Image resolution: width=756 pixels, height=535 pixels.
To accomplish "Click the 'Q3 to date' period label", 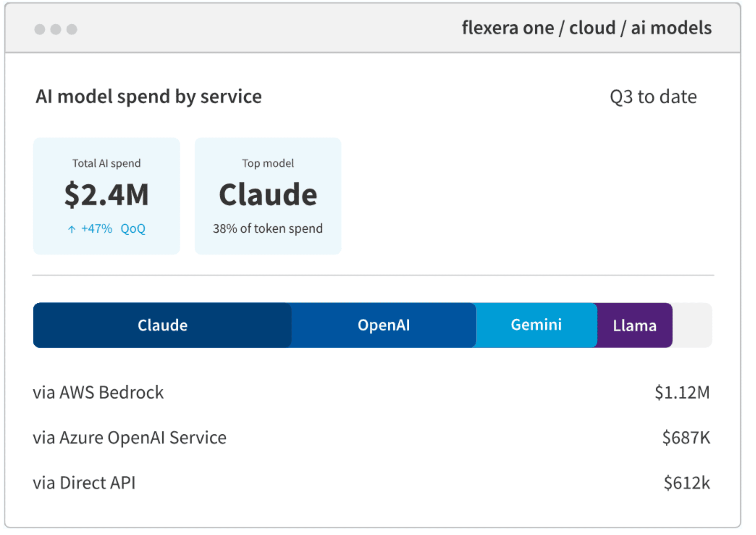I will point(653,97).
